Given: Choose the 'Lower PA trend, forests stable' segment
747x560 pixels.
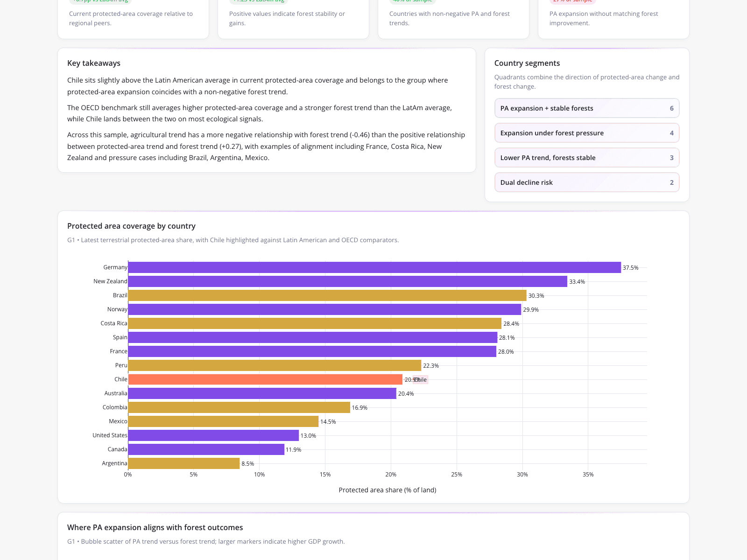Looking at the screenshot, I should click(x=587, y=158).
